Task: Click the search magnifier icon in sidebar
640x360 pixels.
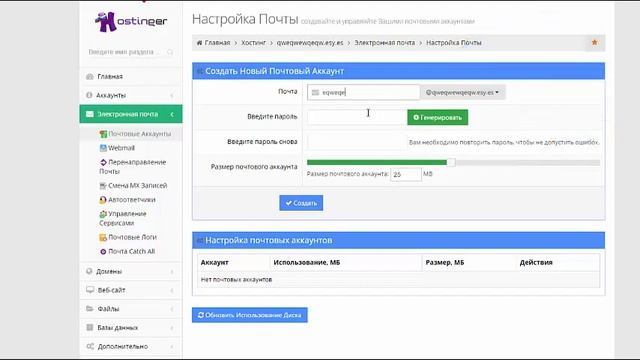Action: coord(170,52)
